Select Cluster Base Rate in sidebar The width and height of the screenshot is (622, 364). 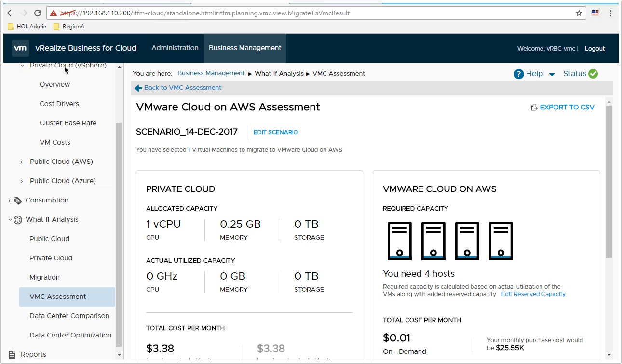point(68,123)
